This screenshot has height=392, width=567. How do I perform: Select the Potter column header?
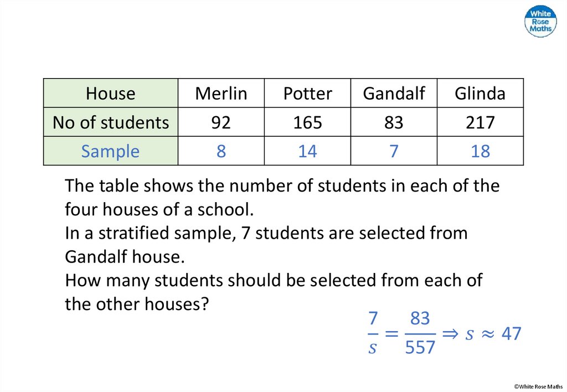[x=307, y=93]
